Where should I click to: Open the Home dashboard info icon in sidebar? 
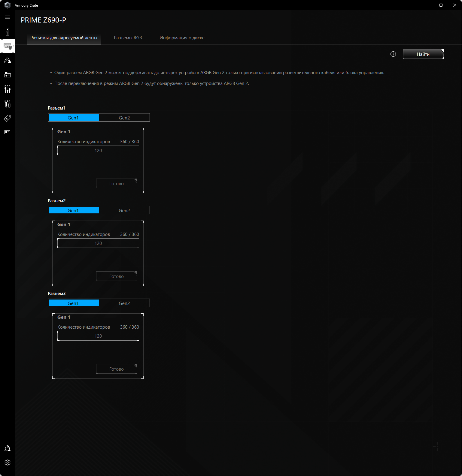[8, 32]
